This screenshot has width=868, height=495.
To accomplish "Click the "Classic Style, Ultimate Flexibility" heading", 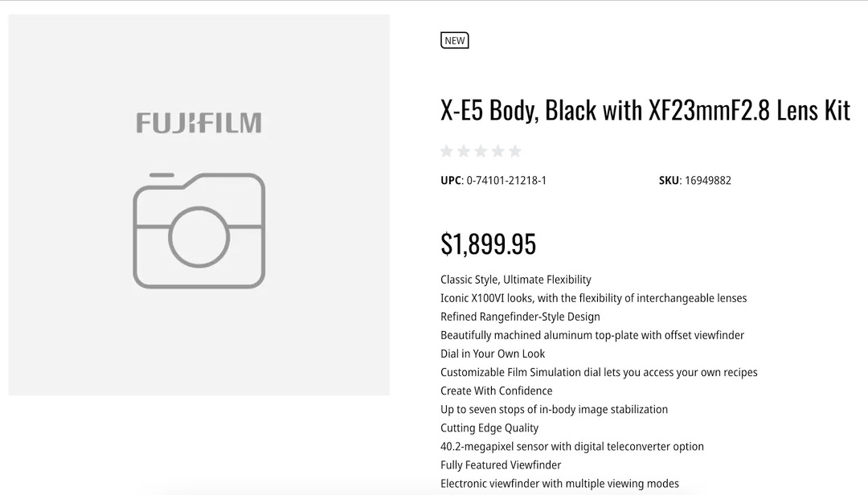I will [515, 280].
